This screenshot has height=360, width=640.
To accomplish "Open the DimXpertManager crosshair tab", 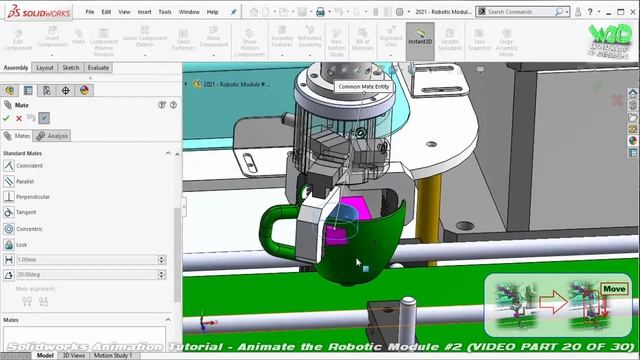I will pyautogui.click(x=65, y=90).
